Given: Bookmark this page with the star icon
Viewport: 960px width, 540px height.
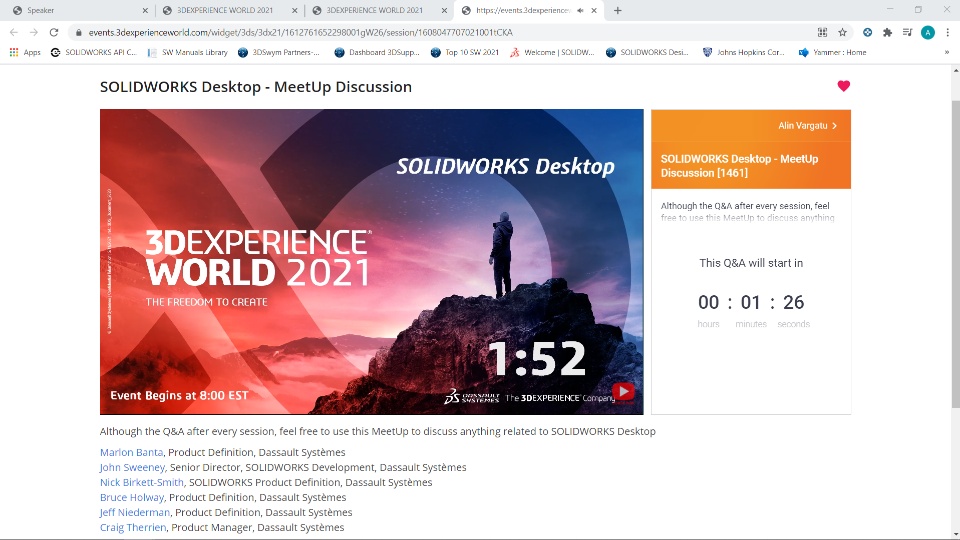Looking at the screenshot, I should [x=842, y=32].
